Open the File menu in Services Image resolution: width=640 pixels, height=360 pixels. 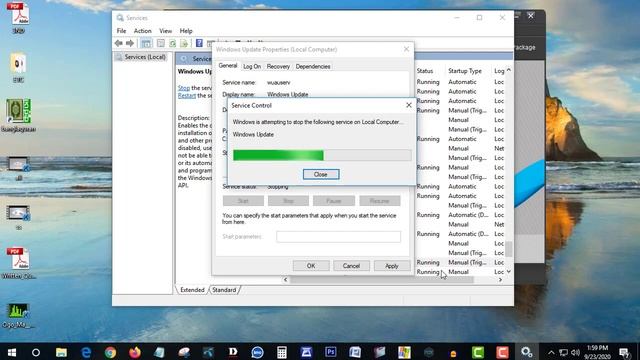pos(121,31)
